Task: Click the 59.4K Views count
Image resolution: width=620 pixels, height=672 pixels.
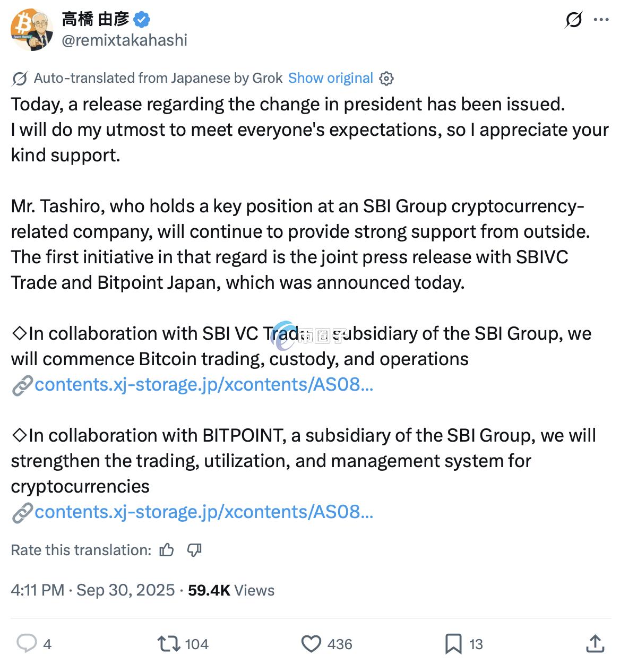Action: (231, 590)
